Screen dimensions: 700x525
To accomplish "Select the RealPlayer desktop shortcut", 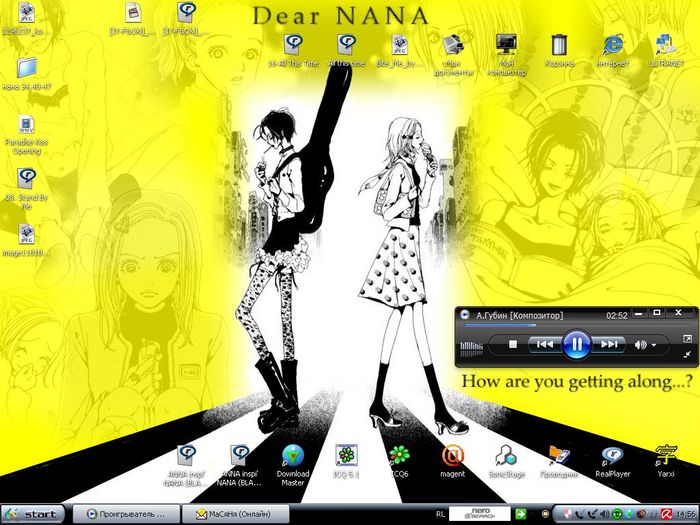I will (x=612, y=461).
